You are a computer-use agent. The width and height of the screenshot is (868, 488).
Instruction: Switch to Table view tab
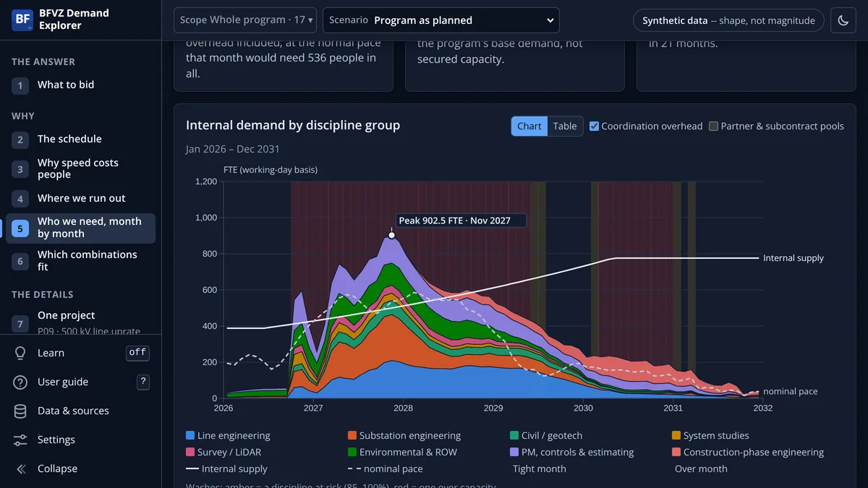[565, 126]
